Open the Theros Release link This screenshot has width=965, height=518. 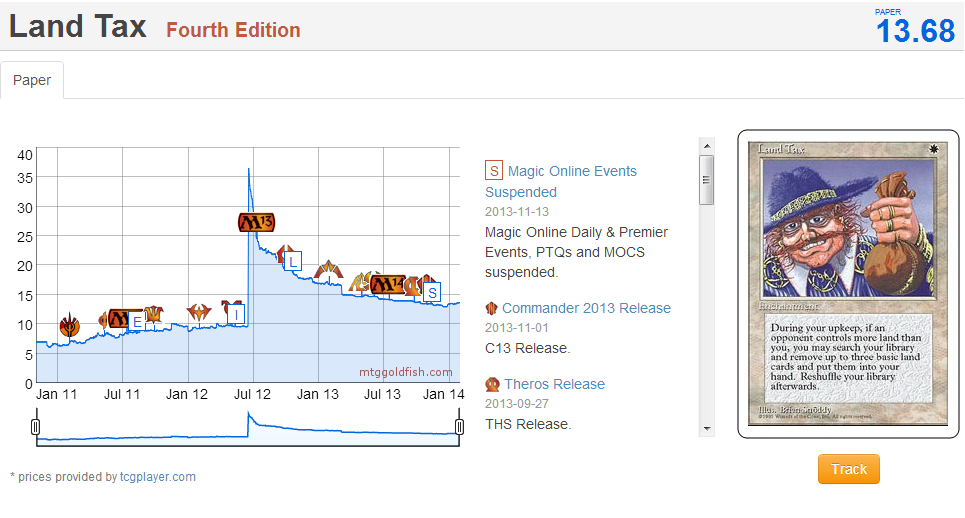(554, 384)
